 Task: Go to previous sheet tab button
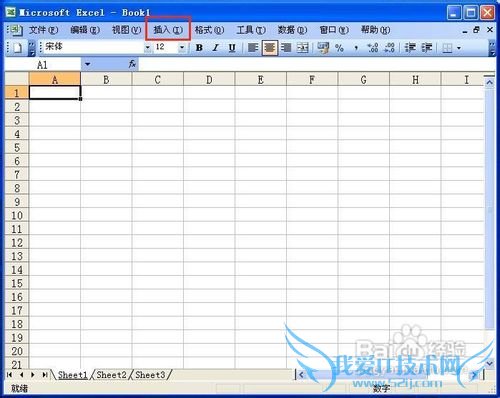(21, 375)
